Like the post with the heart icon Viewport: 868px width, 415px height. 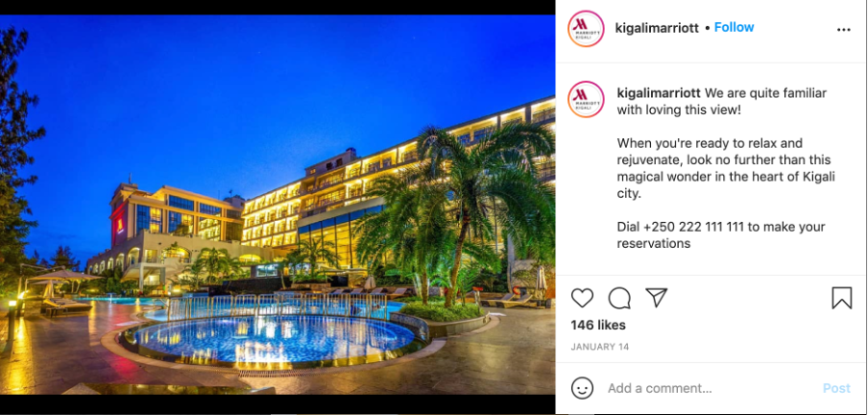pos(582,298)
